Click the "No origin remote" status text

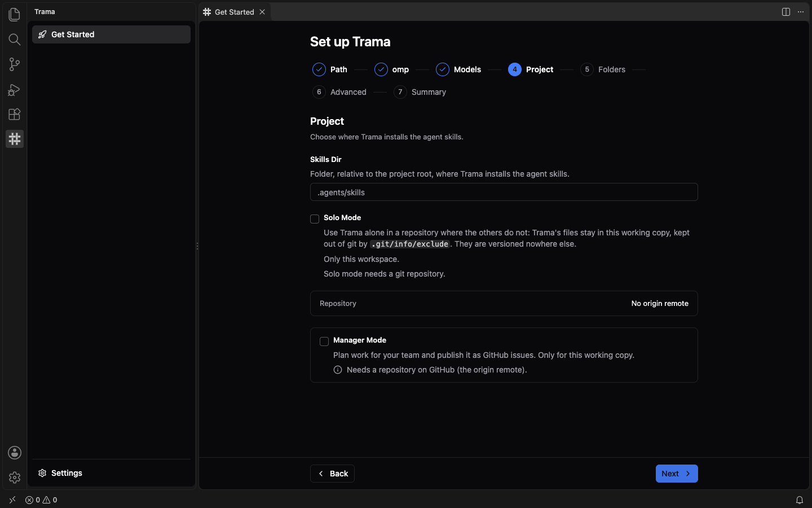click(660, 304)
